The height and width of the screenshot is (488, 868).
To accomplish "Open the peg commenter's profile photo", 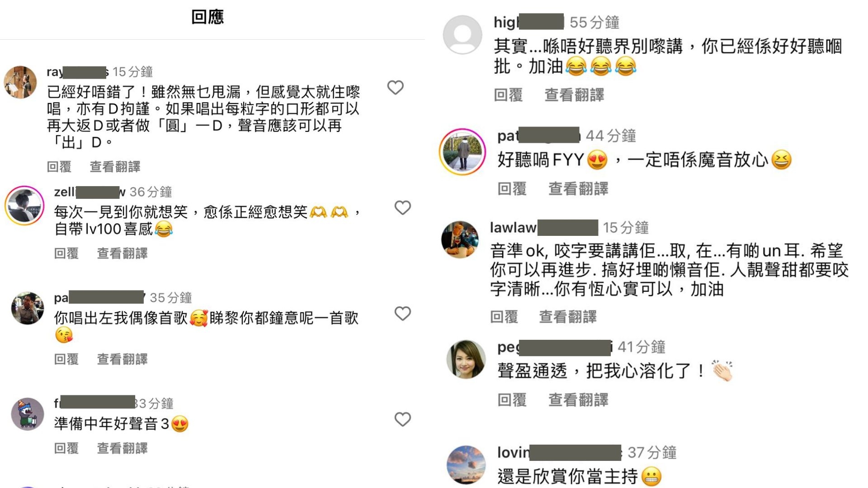I will point(466,359).
